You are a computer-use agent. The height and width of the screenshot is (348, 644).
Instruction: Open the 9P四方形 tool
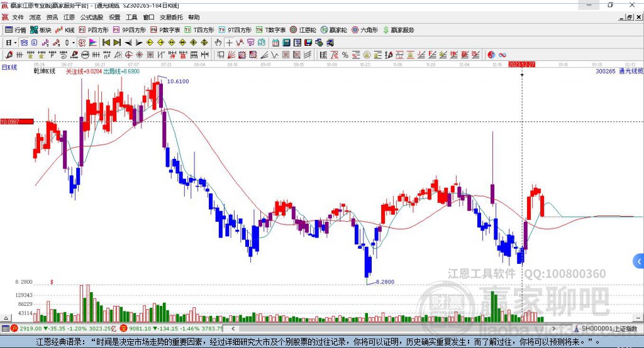pyautogui.click(x=130, y=30)
